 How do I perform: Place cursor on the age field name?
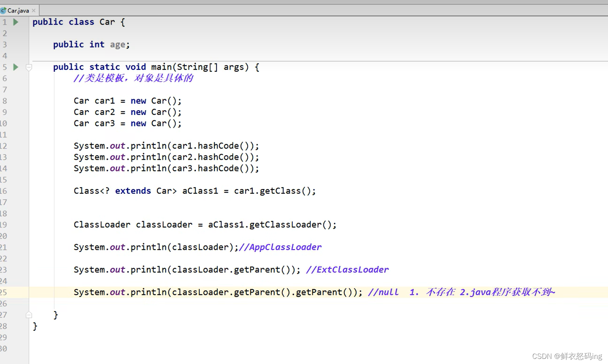[117, 45]
